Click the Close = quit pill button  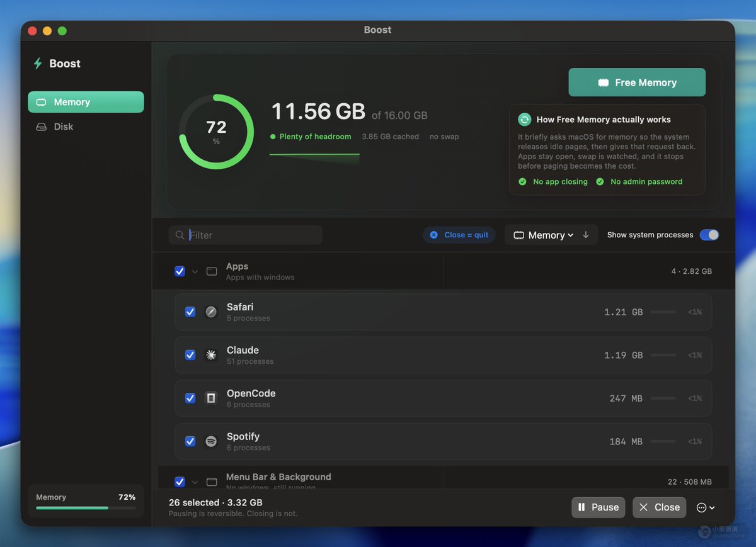(x=459, y=235)
